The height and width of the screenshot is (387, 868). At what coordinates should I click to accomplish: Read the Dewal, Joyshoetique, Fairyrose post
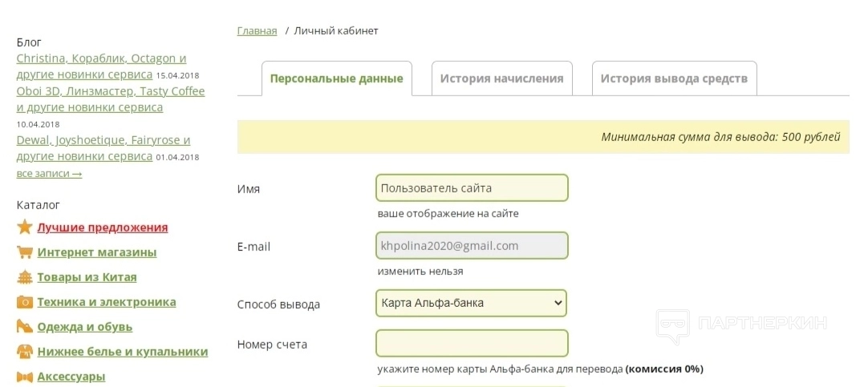(103, 140)
